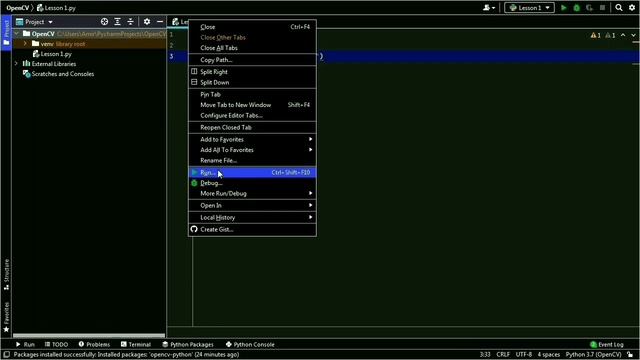Choose Close All Tabs in context menu

coord(252,48)
